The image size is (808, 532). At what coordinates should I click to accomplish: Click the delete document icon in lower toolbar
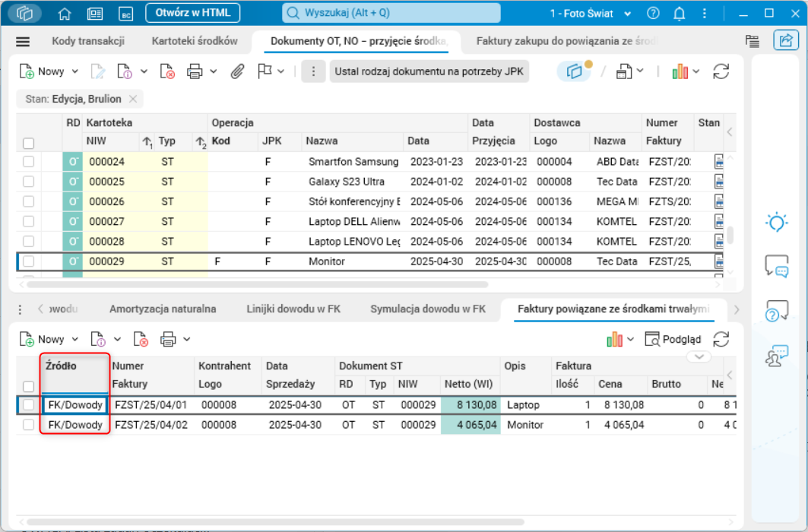(x=141, y=339)
